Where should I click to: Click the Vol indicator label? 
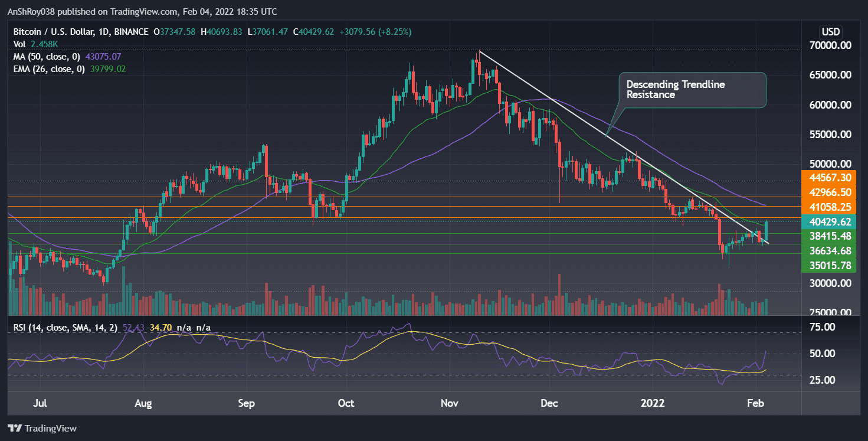point(18,44)
